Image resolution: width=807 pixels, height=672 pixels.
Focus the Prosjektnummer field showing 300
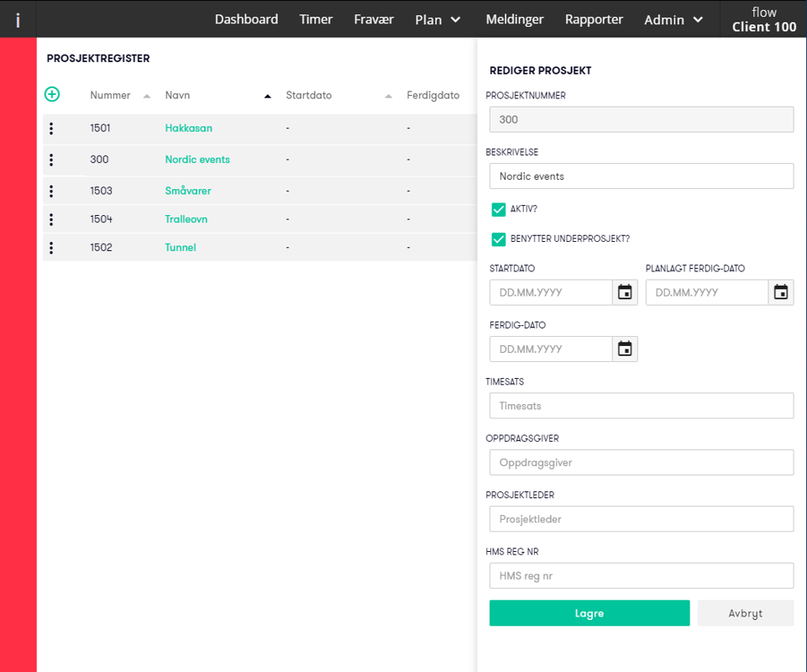[642, 119]
